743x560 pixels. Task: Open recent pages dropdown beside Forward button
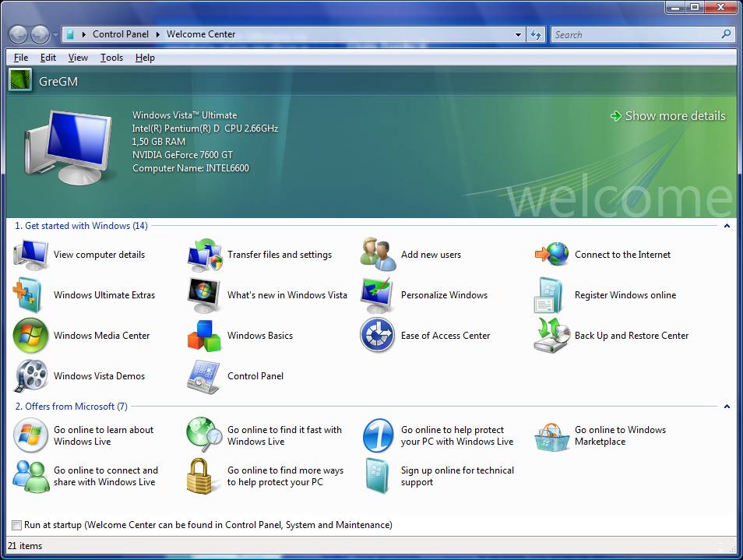(x=55, y=34)
